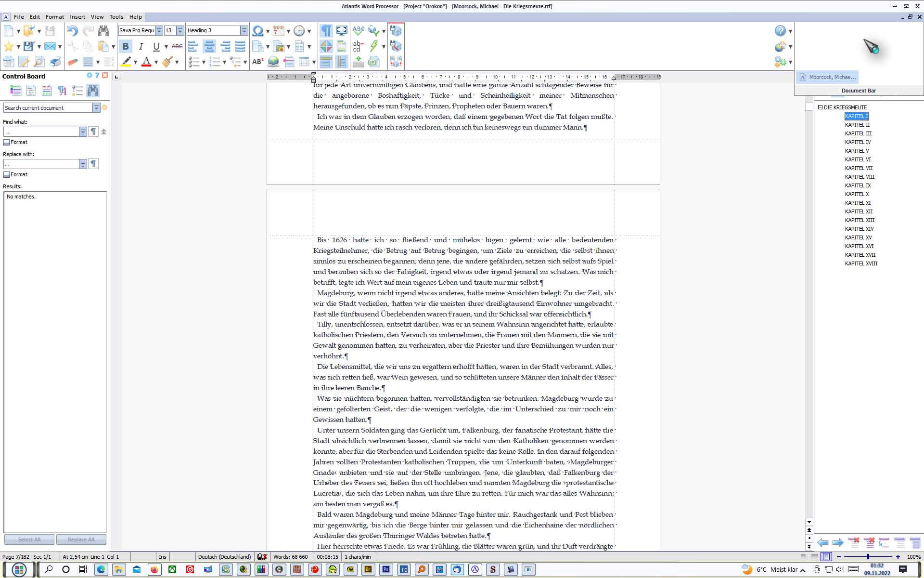Toggle Bold formatting

pyautogui.click(x=125, y=46)
